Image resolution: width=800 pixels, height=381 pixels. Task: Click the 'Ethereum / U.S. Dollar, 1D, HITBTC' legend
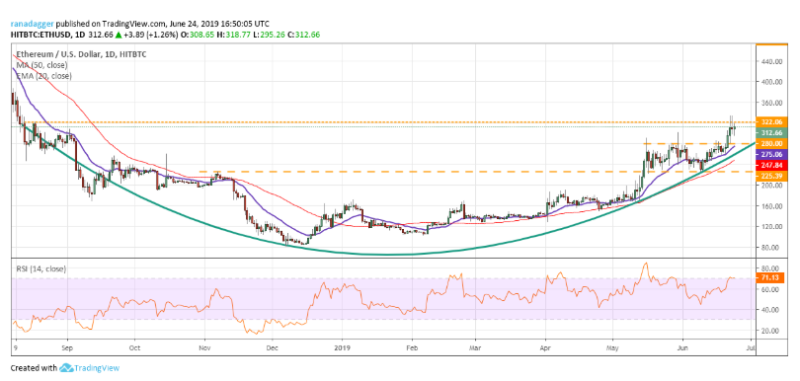pyautogui.click(x=81, y=54)
